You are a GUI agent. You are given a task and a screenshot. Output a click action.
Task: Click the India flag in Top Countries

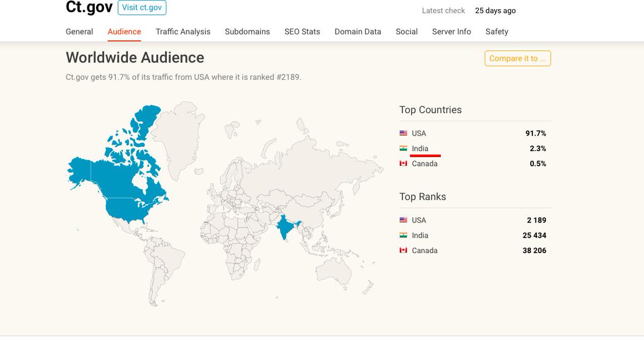coord(403,149)
